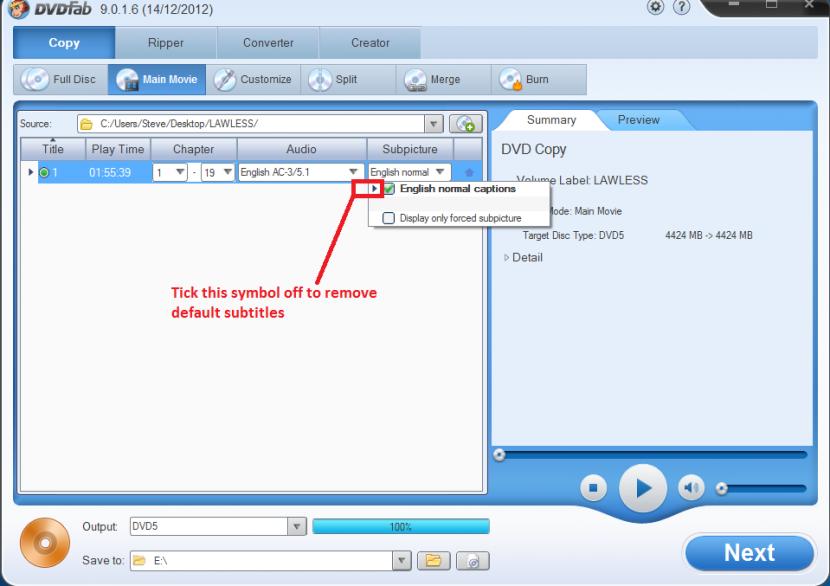The image size is (830, 586).
Task: Click the source folder icon
Action: point(86,124)
